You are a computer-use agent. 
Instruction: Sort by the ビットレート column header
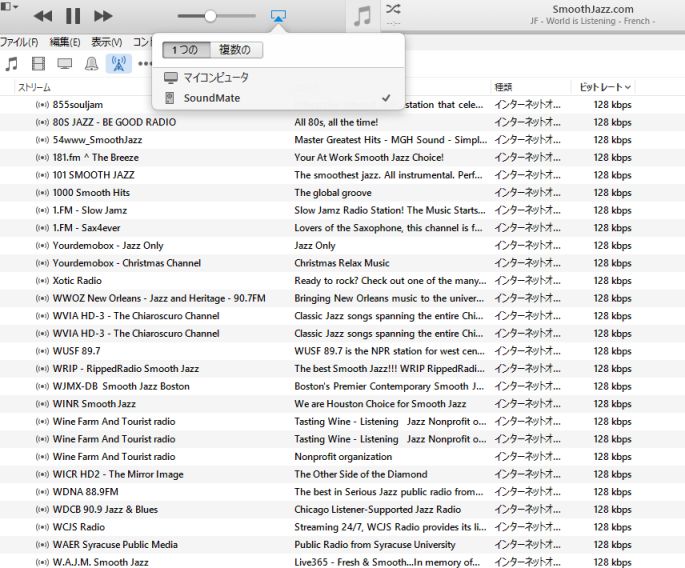[601, 87]
